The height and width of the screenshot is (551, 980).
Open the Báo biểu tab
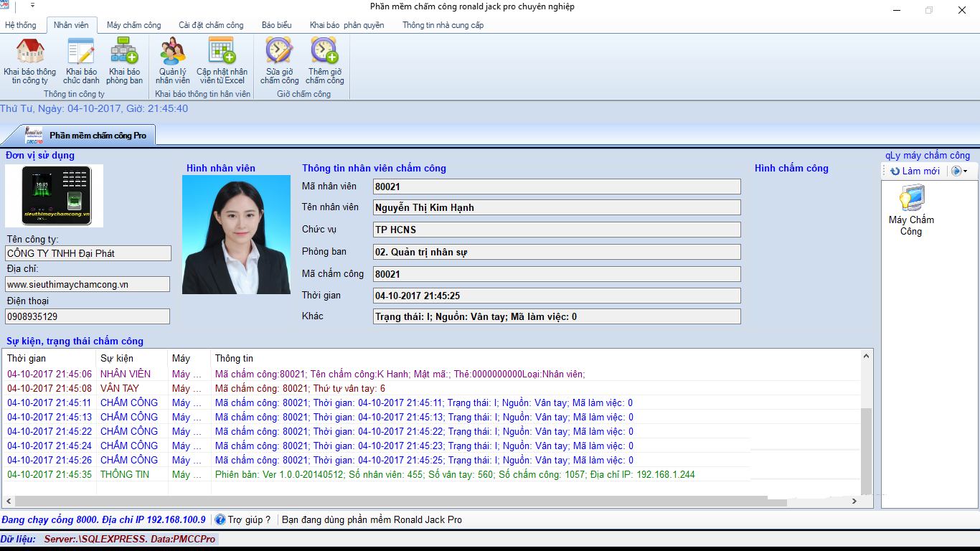pos(276,25)
